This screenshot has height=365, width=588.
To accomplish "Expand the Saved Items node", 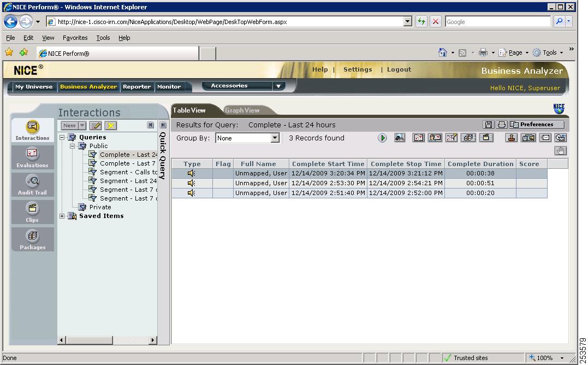I will coord(62,216).
